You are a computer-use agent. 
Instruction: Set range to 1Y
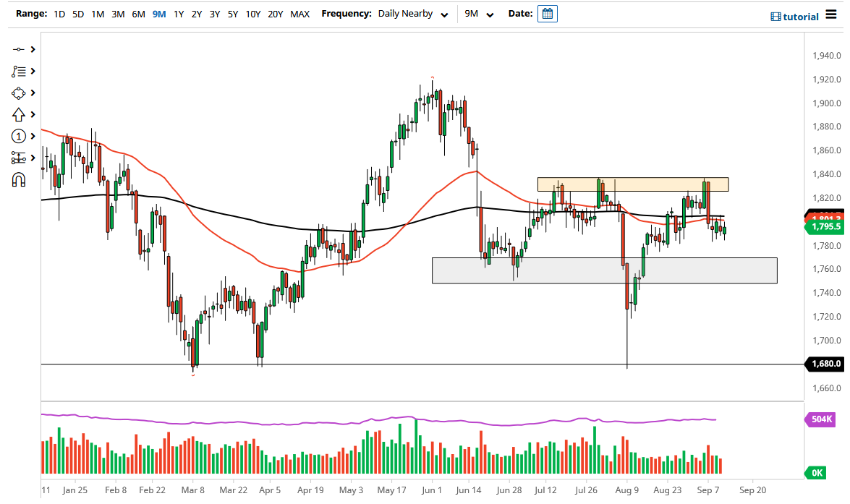179,14
